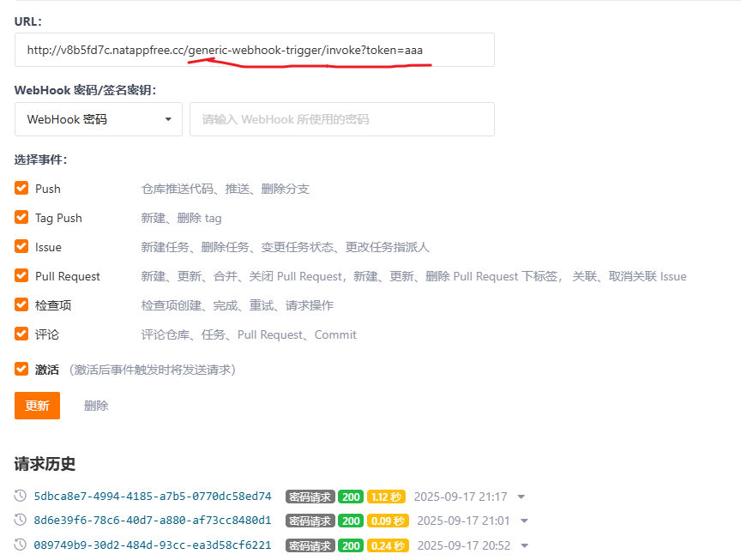The image size is (741, 560).
Task: Disable the 激活 activation checkbox
Action: pyautogui.click(x=21, y=369)
